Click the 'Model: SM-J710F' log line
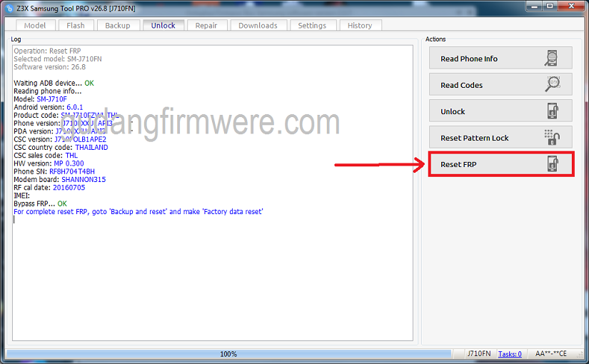 click(x=40, y=99)
